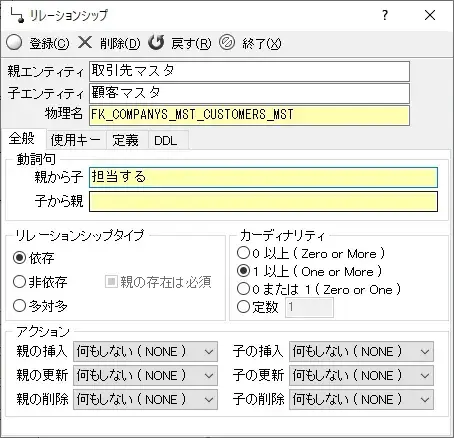The width and height of the screenshot is (454, 438).
Task: Click the relationship icon in title bar
Action: point(17,15)
